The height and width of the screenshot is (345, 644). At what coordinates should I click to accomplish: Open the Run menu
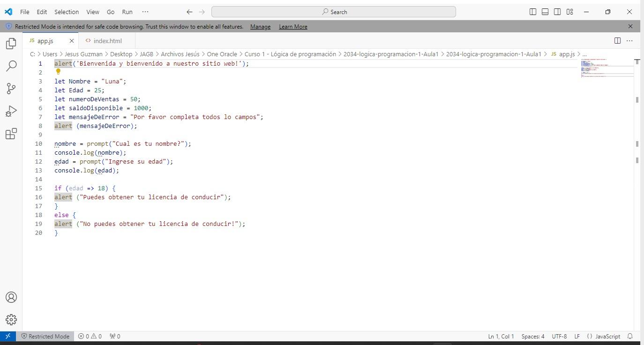click(x=127, y=12)
